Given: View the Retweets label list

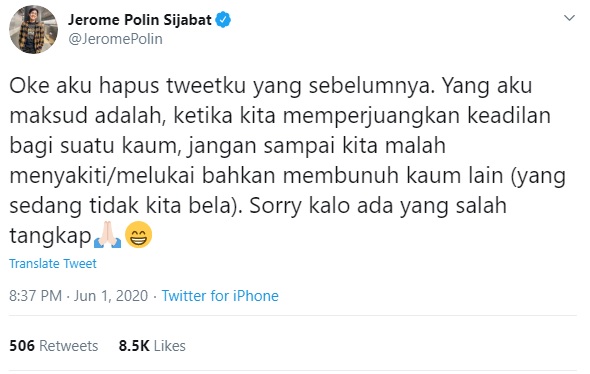Looking at the screenshot, I should (x=68, y=346).
